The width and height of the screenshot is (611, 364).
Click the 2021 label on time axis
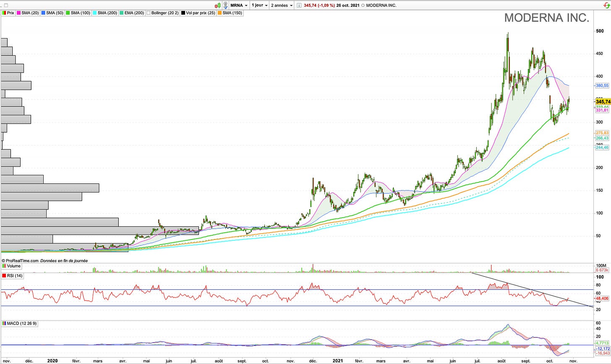coord(338,361)
